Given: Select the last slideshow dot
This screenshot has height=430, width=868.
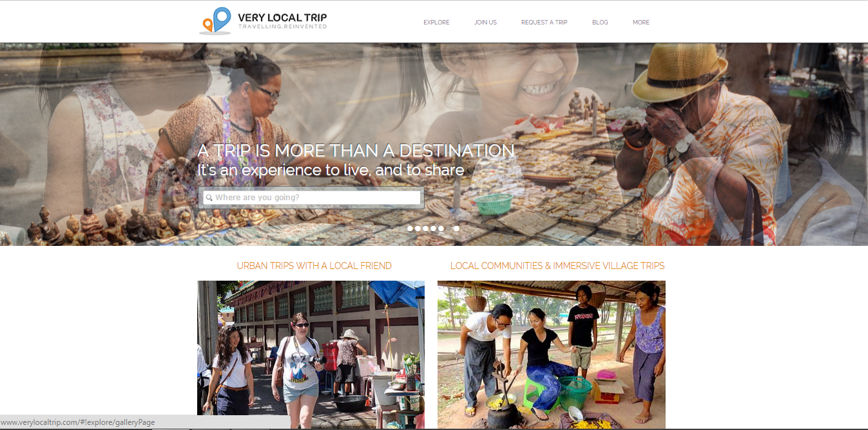Looking at the screenshot, I should (456, 229).
